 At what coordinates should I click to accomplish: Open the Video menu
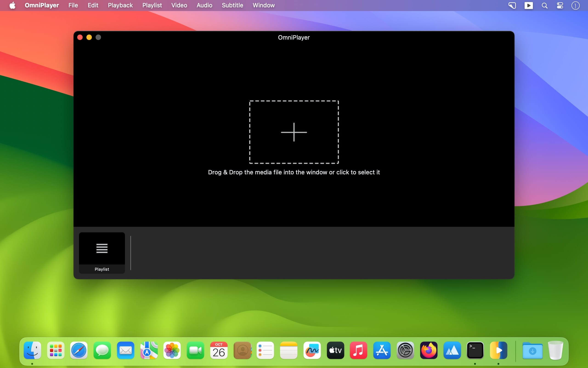pyautogui.click(x=179, y=5)
